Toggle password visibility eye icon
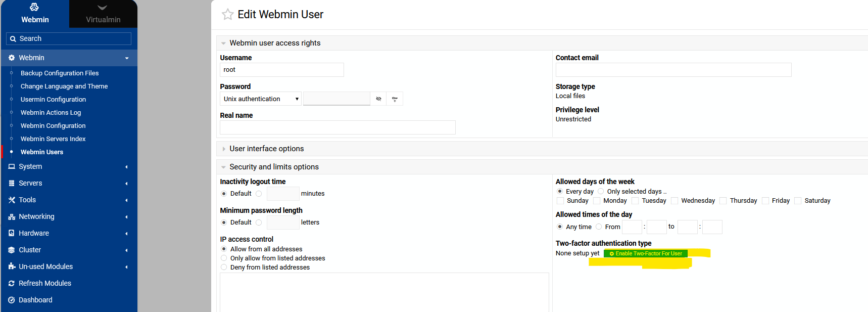Image resolution: width=868 pixels, height=312 pixels. 378,99
